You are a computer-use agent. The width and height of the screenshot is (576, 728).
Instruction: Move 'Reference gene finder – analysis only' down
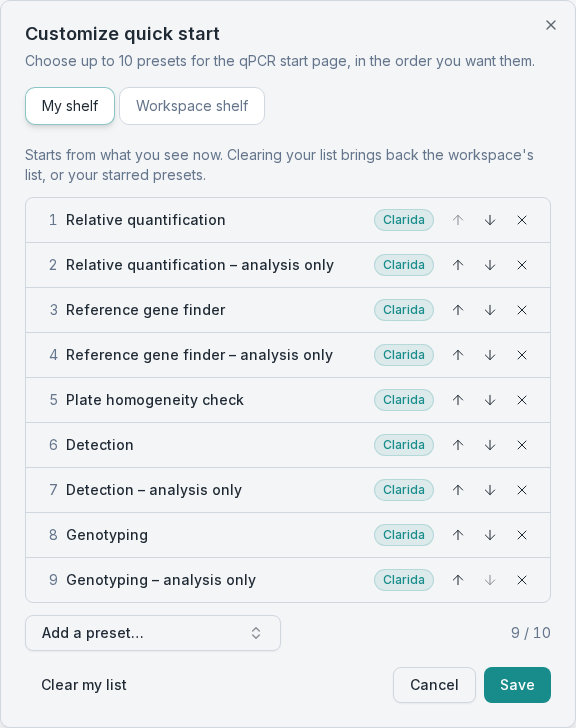point(490,355)
